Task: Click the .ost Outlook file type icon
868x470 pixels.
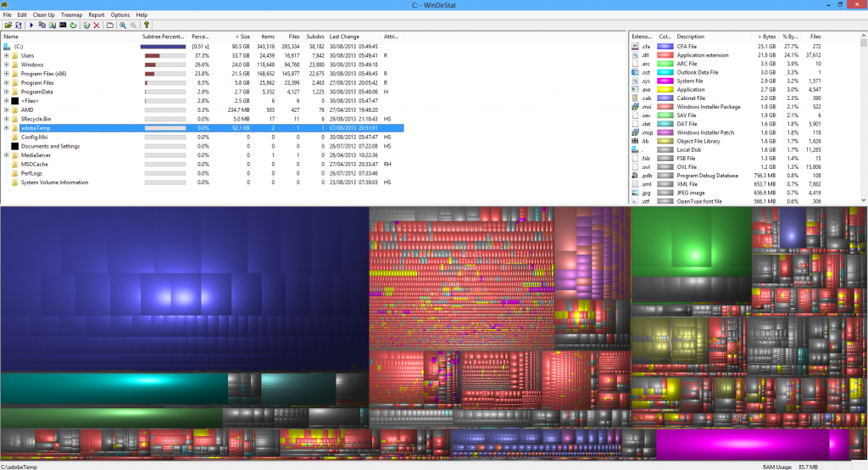Action: click(x=636, y=72)
